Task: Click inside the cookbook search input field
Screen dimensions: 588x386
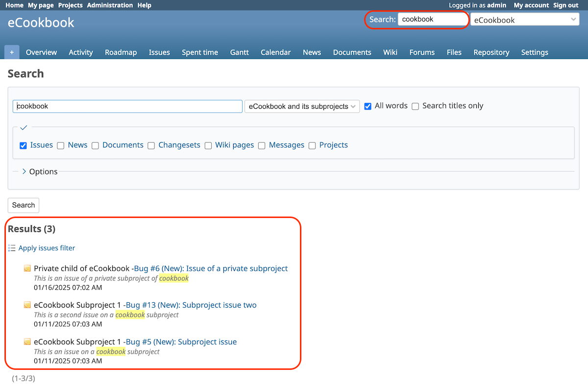Action: (x=433, y=19)
